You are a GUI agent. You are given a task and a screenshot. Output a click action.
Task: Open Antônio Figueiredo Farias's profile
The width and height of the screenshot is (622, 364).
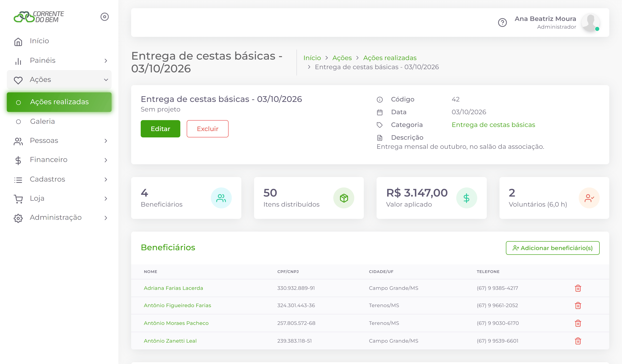pos(177,305)
